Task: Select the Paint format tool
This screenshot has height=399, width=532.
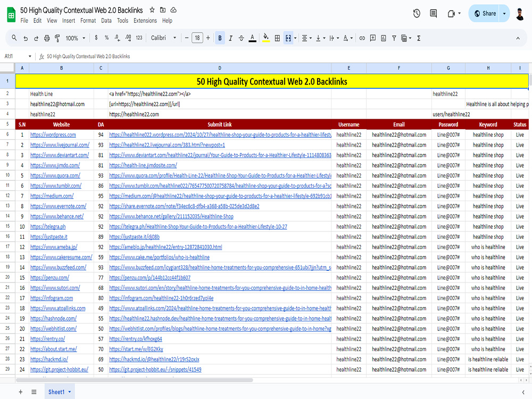Action: (57, 38)
